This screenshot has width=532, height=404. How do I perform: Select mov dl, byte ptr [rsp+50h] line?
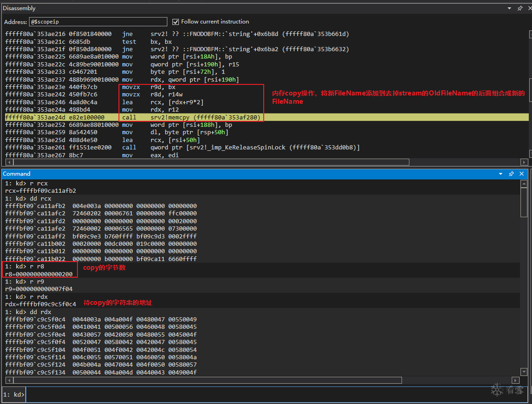117,132
